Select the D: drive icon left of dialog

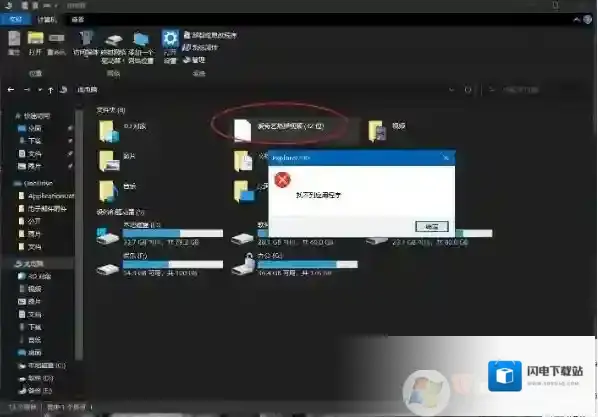[x=242, y=239]
